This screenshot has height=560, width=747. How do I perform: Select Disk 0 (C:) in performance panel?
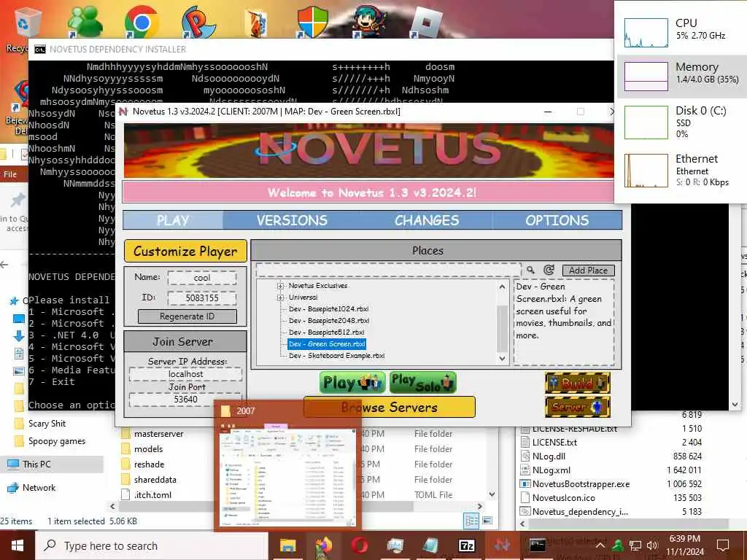pyautogui.click(x=681, y=122)
